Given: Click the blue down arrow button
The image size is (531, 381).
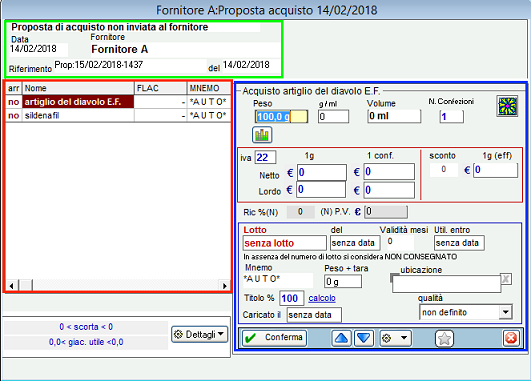Looking at the screenshot, I should 364,338.
